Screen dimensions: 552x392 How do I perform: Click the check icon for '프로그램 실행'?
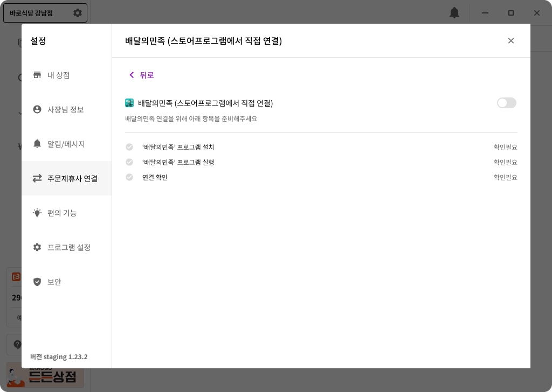pyautogui.click(x=129, y=162)
